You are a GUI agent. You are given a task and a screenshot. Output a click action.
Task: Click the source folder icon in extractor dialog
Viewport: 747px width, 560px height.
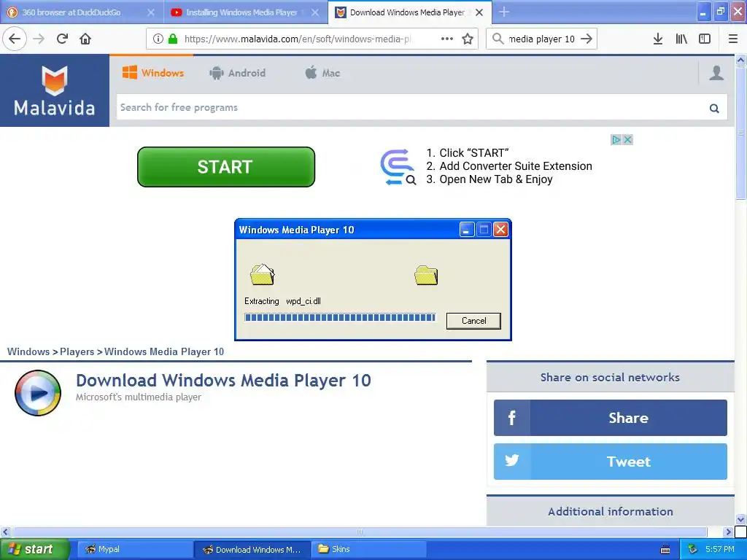pos(263,275)
